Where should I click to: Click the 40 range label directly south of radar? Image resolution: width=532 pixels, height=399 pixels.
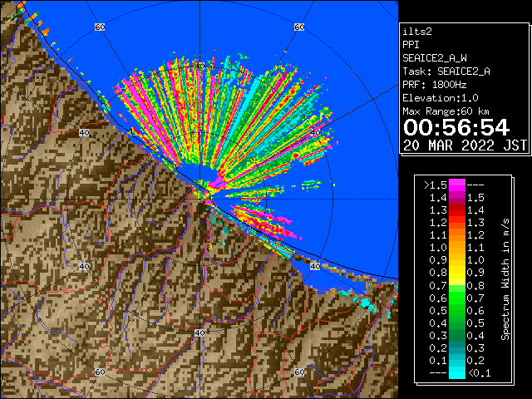tap(199, 332)
